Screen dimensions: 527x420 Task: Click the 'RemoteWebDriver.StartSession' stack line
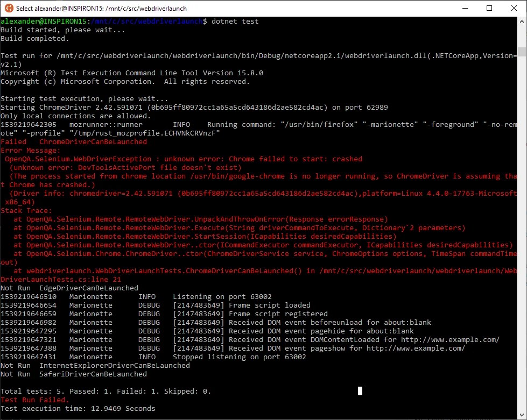tap(205, 237)
